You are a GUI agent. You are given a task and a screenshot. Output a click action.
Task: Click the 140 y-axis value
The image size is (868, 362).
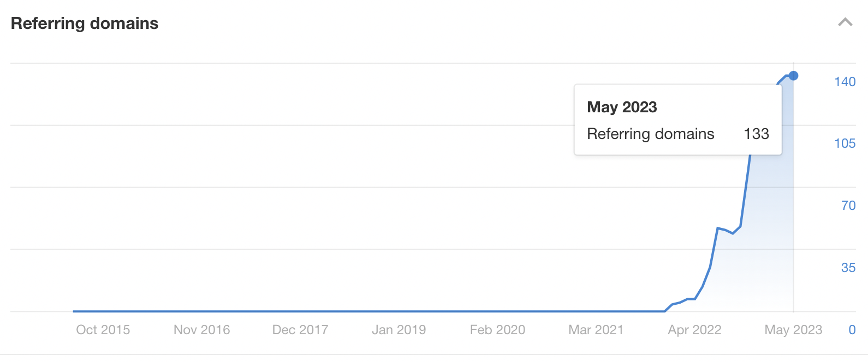[845, 82]
